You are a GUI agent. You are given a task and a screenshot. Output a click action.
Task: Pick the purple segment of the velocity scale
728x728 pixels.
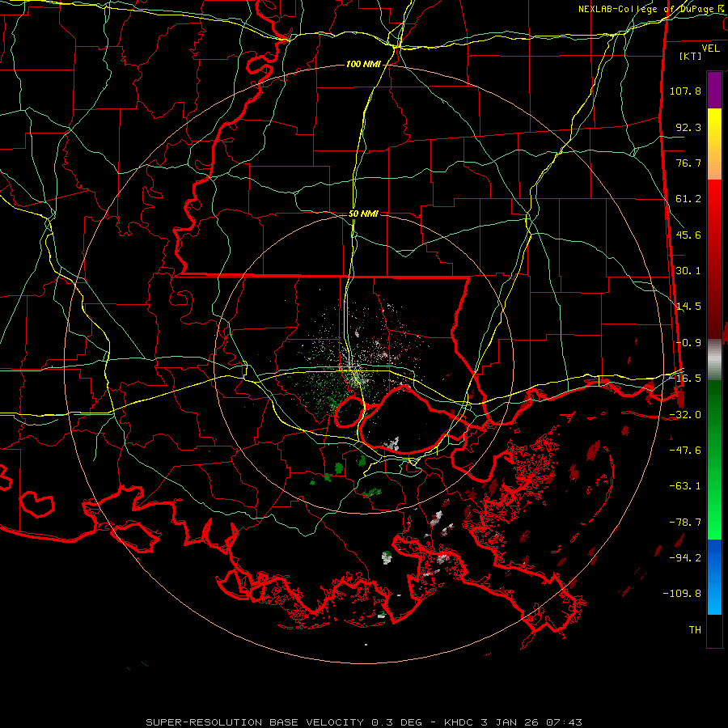coord(714,90)
